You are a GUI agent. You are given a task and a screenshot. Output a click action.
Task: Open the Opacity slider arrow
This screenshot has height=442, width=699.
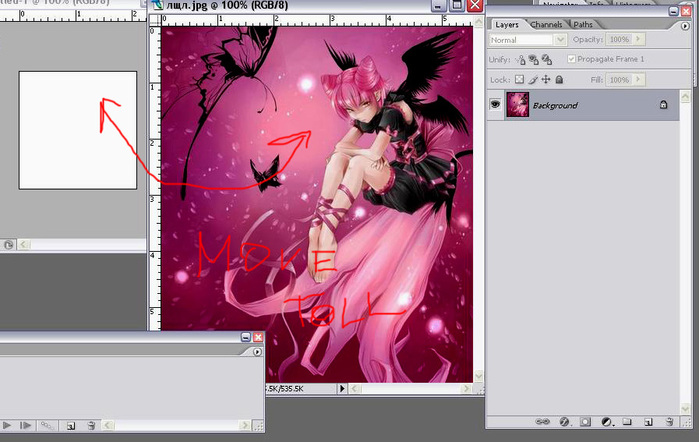(x=638, y=39)
